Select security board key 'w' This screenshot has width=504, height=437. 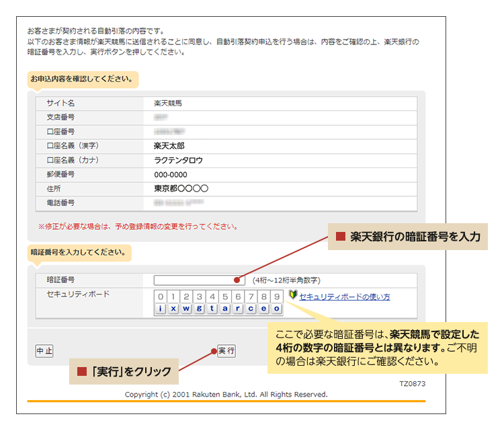(x=186, y=309)
